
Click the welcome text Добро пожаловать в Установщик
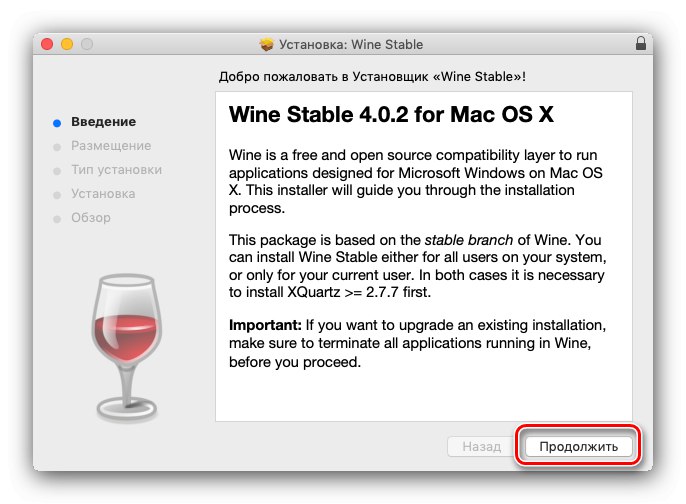(x=372, y=77)
